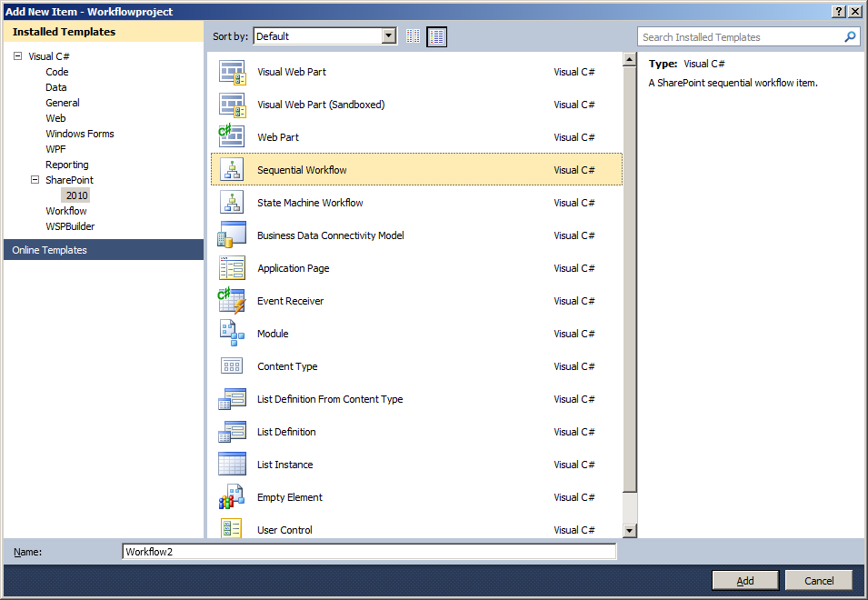Open the Sort by dropdown

click(389, 36)
